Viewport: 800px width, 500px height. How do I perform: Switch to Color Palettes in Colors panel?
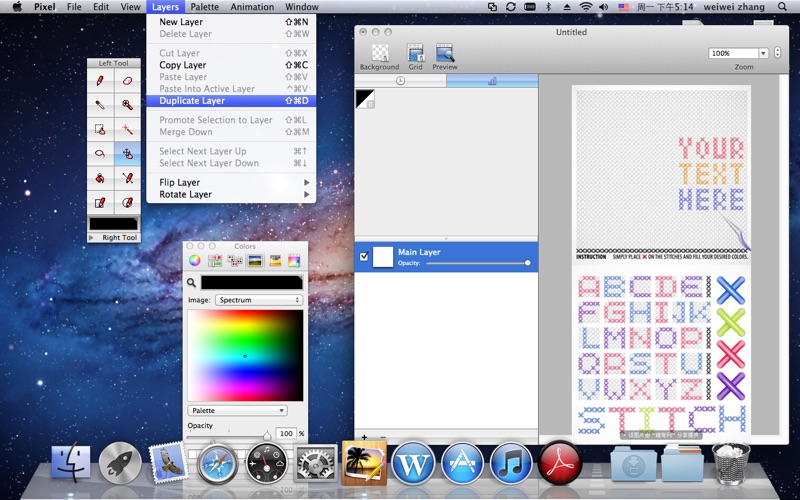coord(235,261)
